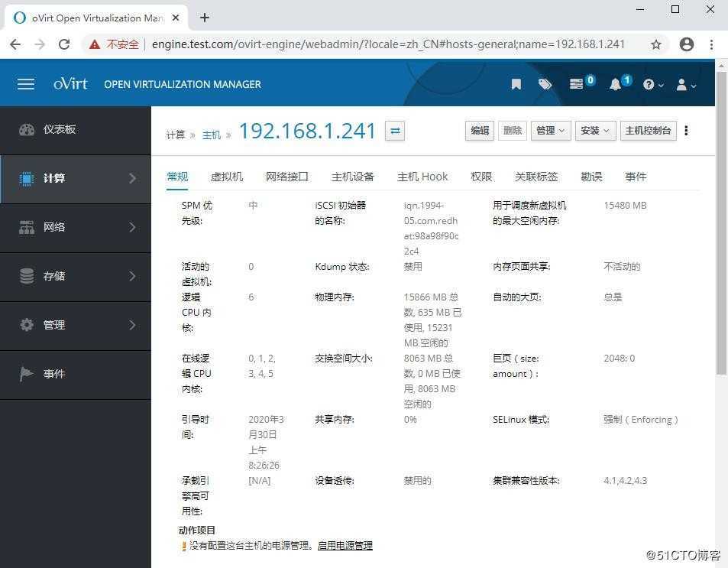Viewport: 728px width, 568px height.
Task: Click the 启用电源管理 link
Action: pos(344,545)
